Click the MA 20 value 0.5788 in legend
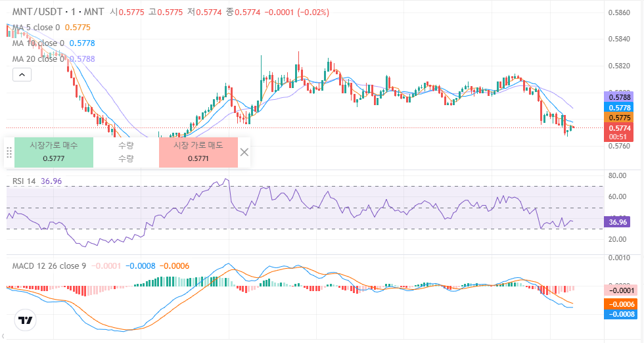This screenshot has width=644, height=343. (82, 58)
